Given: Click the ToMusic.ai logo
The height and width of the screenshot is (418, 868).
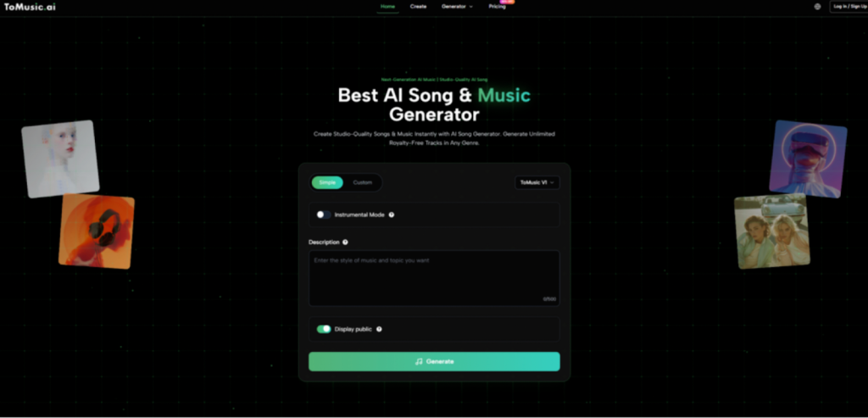Looking at the screenshot, I should (30, 7).
